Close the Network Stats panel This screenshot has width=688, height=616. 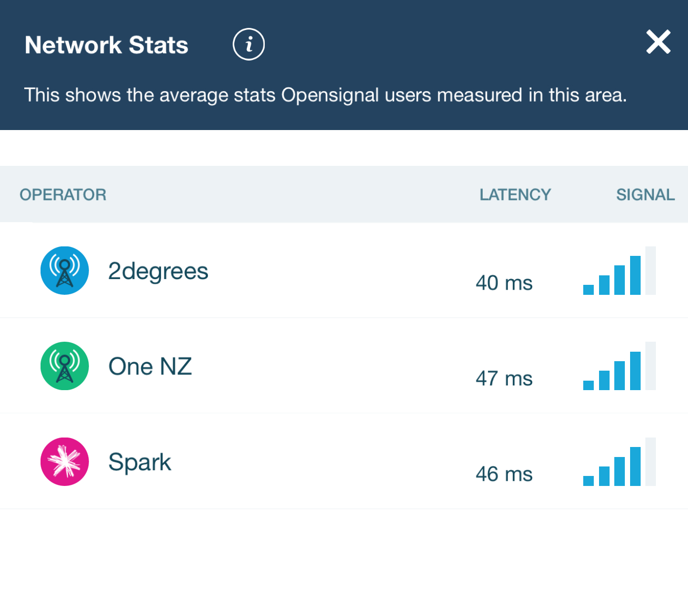(x=658, y=42)
